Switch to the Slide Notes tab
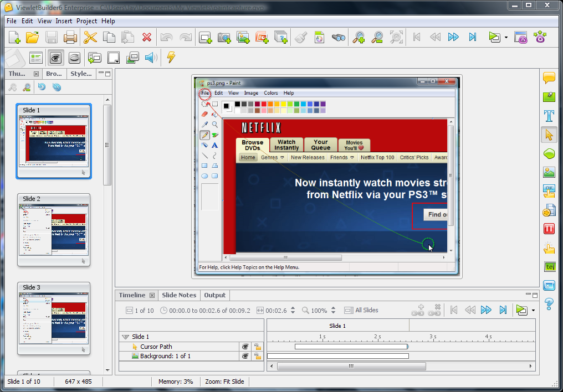Viewport: 563px width, 392px height. [178, 295]
